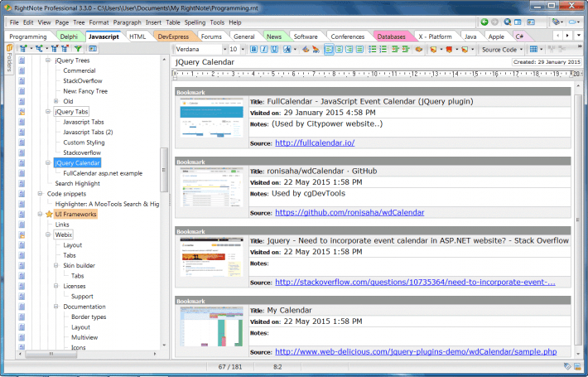Align paragraph right
This screenshot has height=377, width=588.
pyautogui.click(x=349, y=49)
